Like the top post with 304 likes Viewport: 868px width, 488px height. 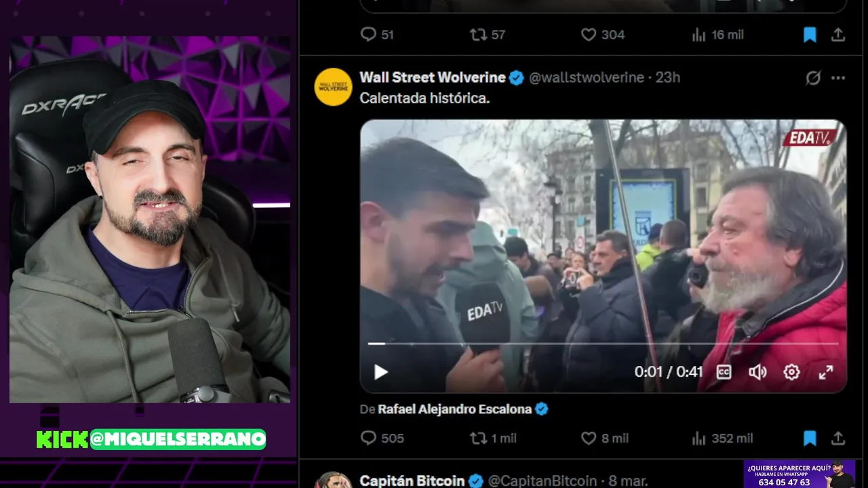pos(603,35)
